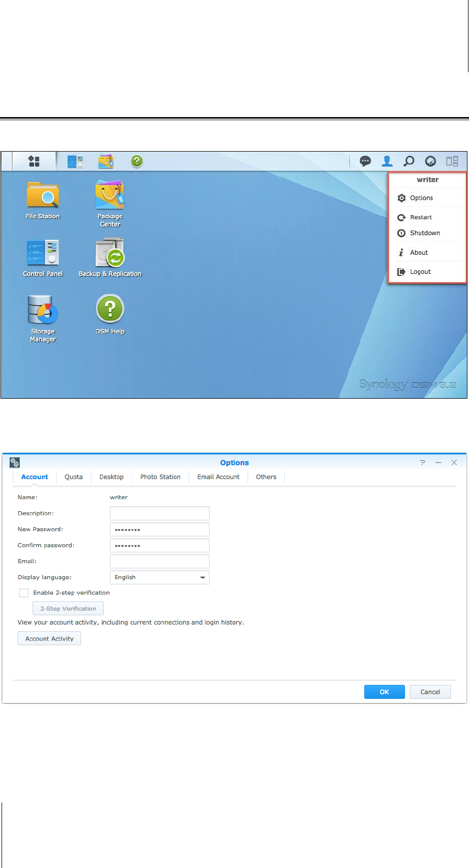Open DSM Help from the taskbar
This screenshot has width=469, height=868.
[137, 161]
